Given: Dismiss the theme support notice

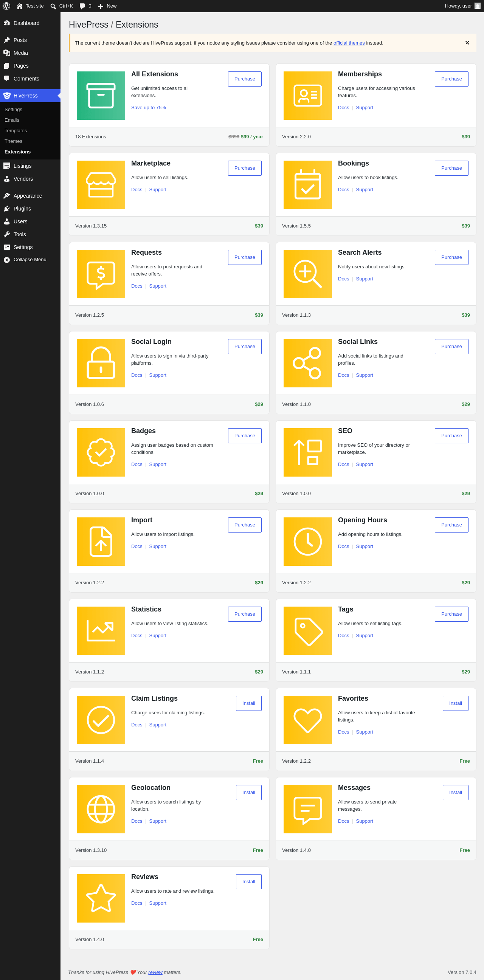Looking at the screenshot, I should [x=467, y=43].
